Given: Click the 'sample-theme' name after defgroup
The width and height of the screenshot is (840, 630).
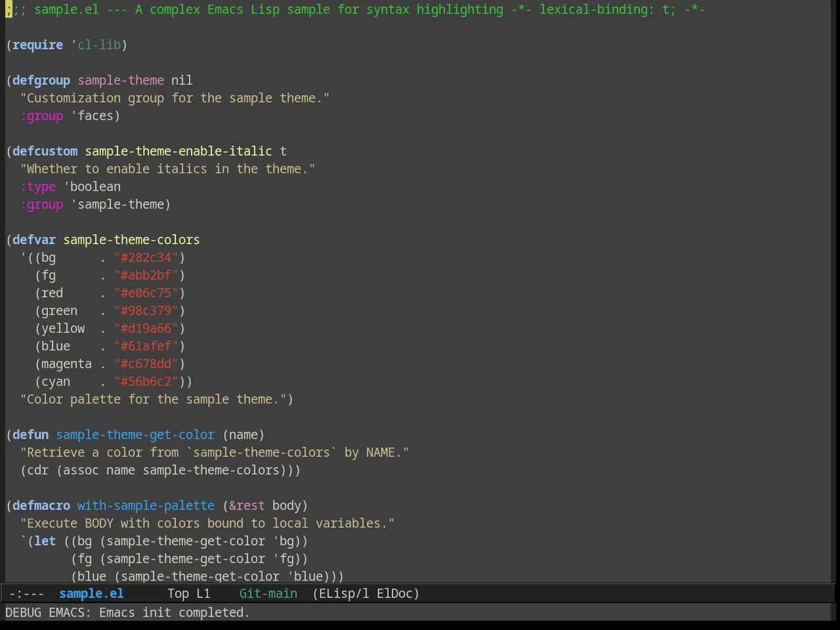Looking at the screenshot, I should (121, 80).
